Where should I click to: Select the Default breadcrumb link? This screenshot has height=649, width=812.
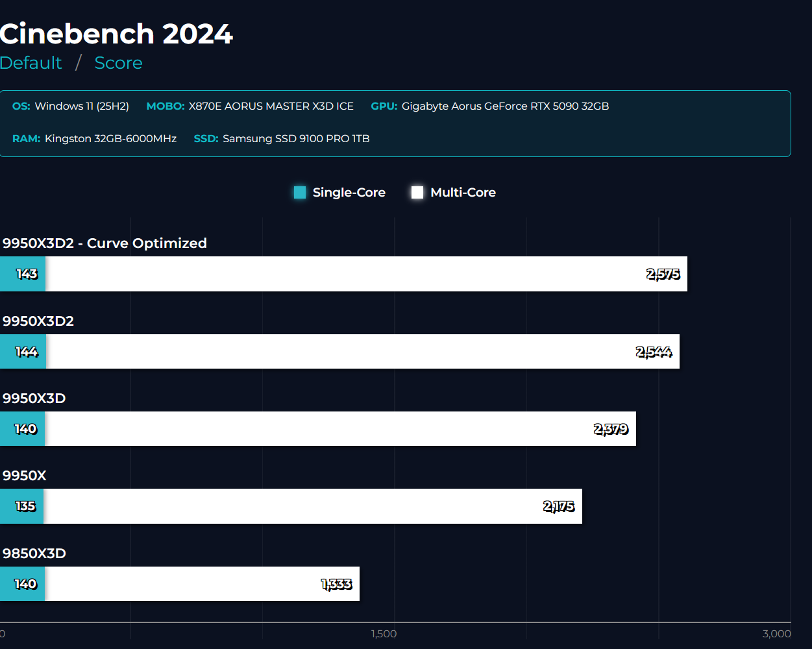point(31,63)
